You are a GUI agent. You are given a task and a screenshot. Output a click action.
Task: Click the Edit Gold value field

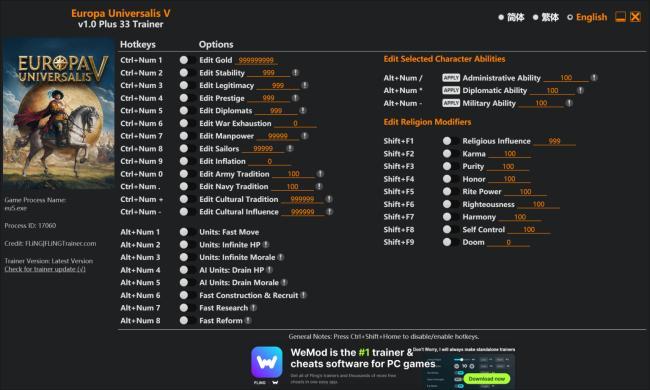pos(256,60)
